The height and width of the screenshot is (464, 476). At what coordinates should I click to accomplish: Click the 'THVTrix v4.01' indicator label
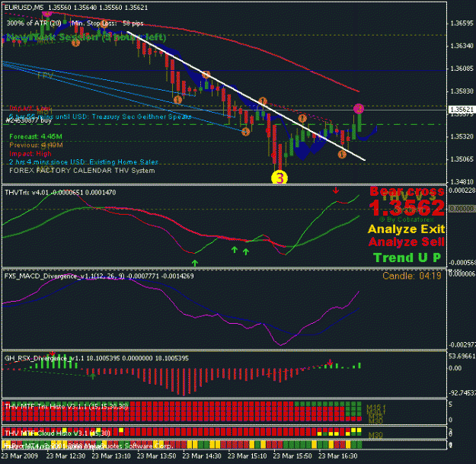[x=27, y=192]
